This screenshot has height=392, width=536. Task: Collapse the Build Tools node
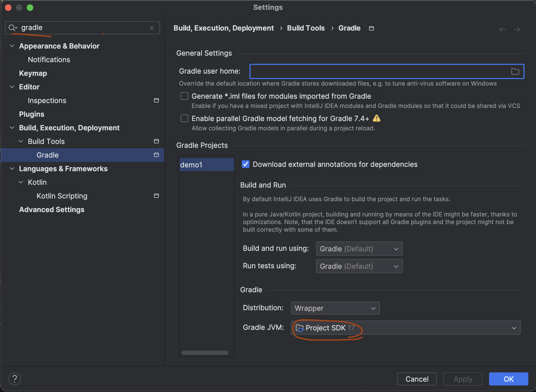21,141
